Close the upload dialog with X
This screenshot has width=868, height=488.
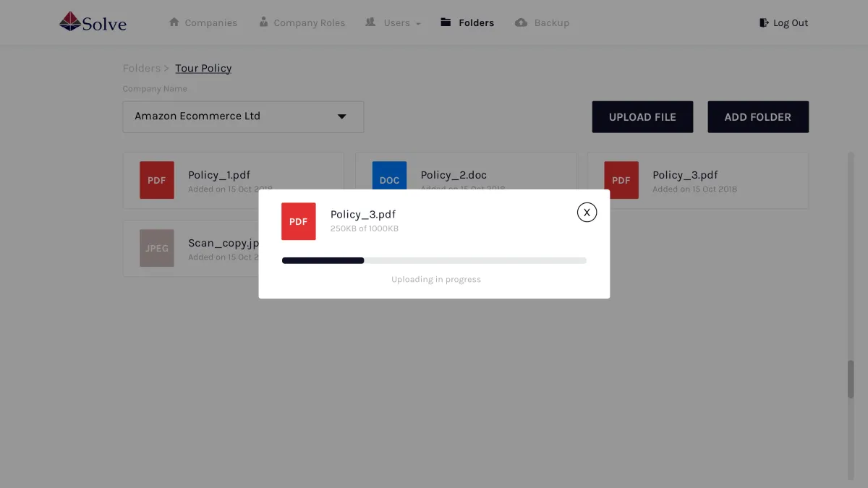coord(587,212)
